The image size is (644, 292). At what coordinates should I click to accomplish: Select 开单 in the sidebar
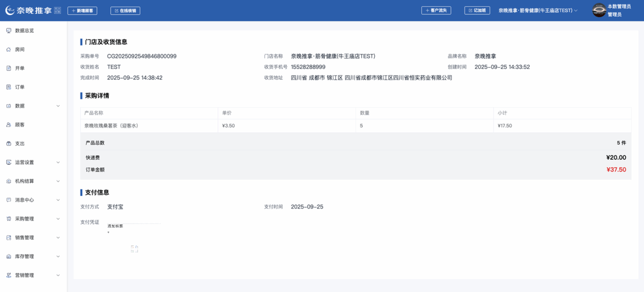[20, 68]
